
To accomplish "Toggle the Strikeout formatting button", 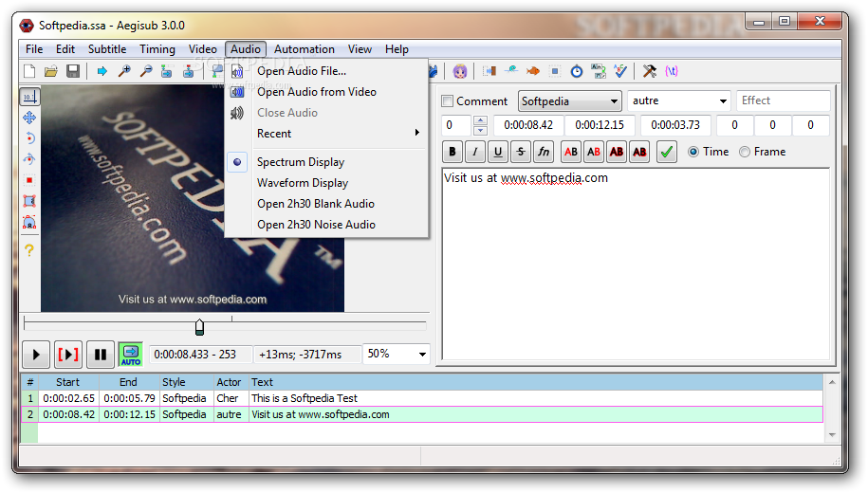I will 521,152.
